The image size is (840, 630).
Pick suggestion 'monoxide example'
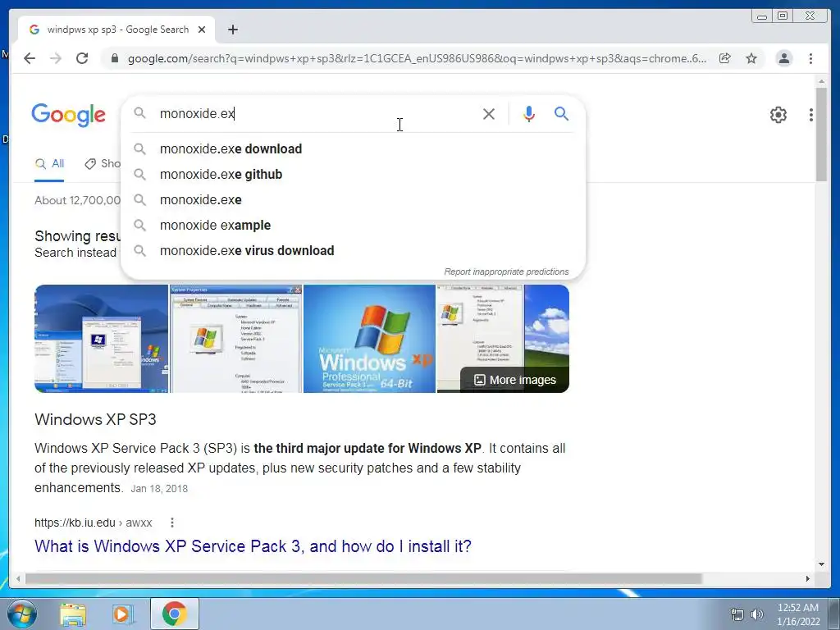(354, 225)
